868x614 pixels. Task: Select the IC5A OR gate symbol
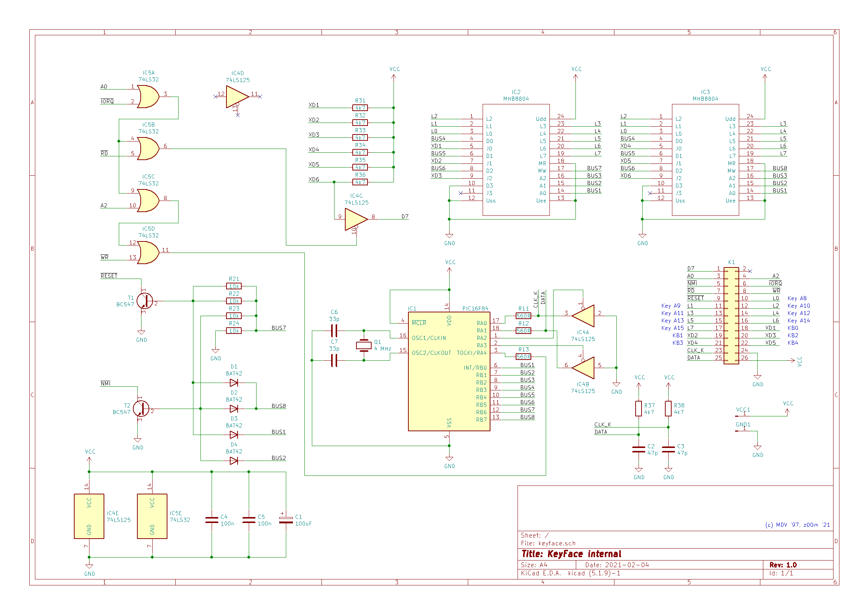pyautogui.click(x=148, y=97)
